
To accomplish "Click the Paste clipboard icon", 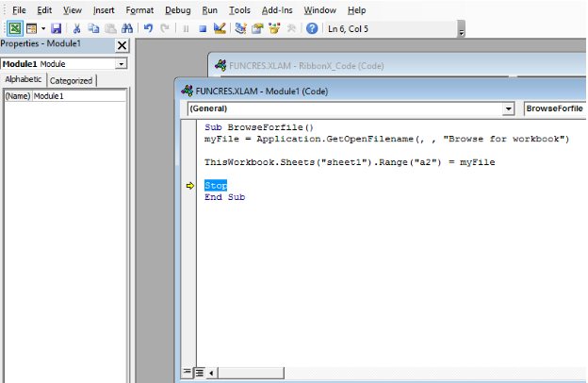I will (x=110, y=28).
